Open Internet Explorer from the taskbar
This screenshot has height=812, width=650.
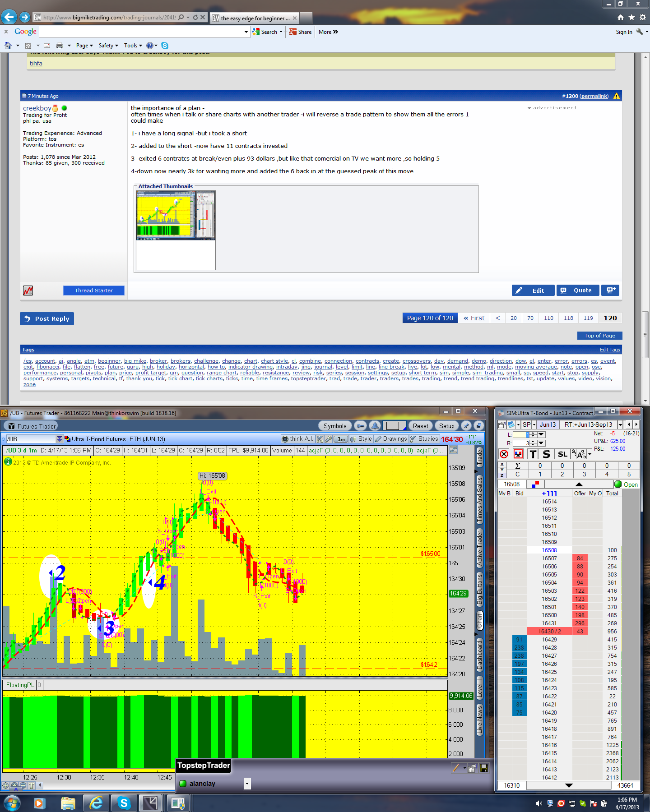[96, 803]
